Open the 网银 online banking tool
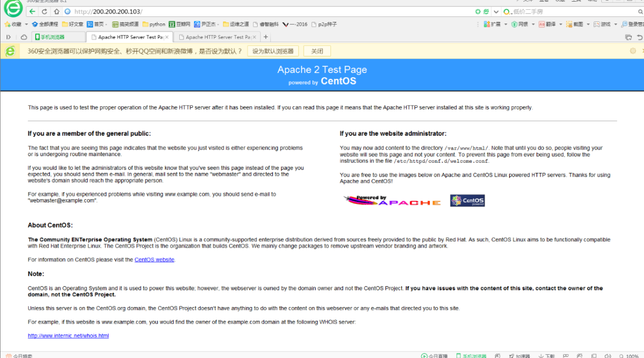 tap(520, 24)
